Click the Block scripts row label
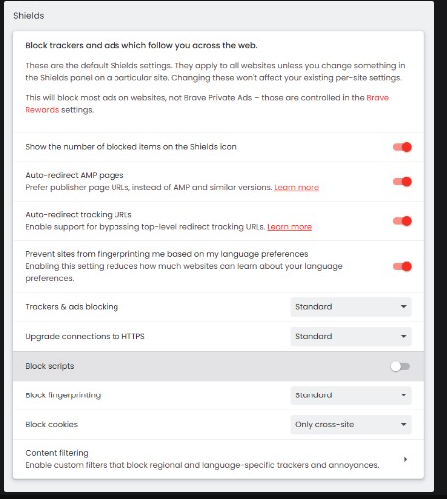 pos(50,366)
